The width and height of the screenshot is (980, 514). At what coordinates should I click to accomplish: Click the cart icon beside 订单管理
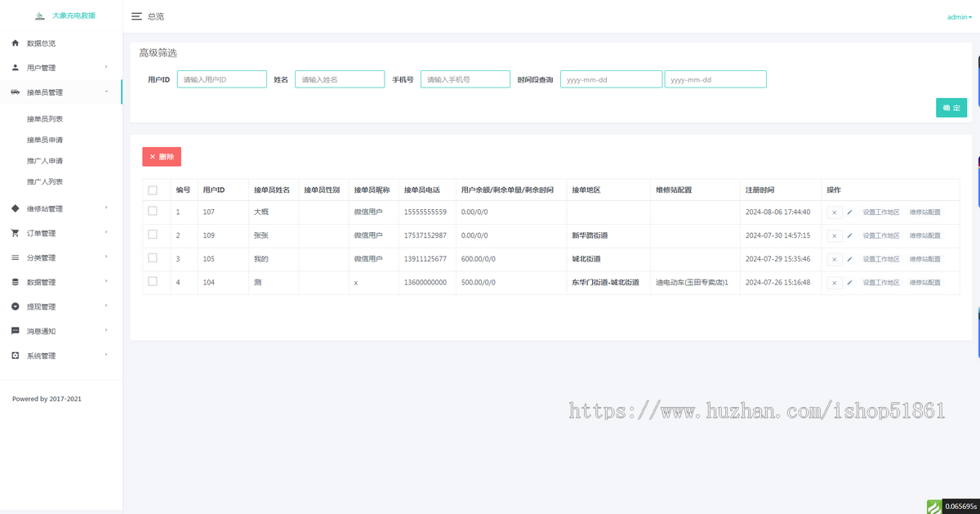[x=16, y=233]
